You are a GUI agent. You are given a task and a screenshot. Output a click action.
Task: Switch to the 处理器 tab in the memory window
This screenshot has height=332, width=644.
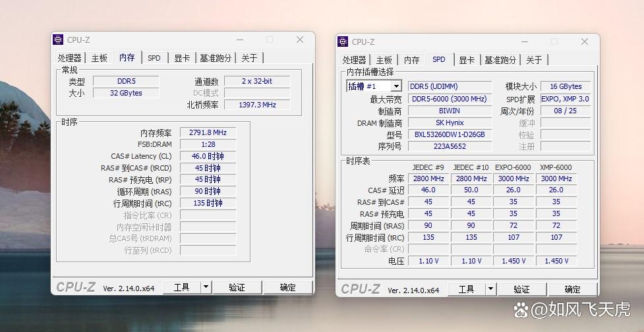pos(69,58)
